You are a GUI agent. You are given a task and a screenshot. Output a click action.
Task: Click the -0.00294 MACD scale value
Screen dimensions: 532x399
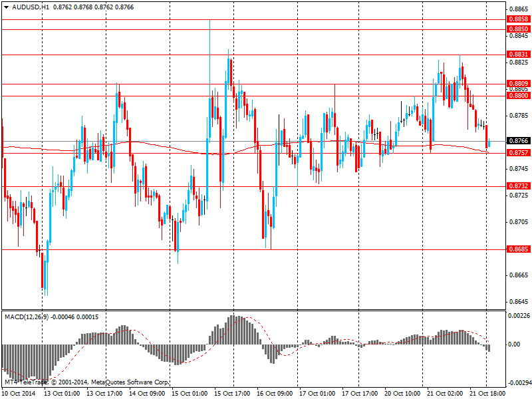(517, 383)
